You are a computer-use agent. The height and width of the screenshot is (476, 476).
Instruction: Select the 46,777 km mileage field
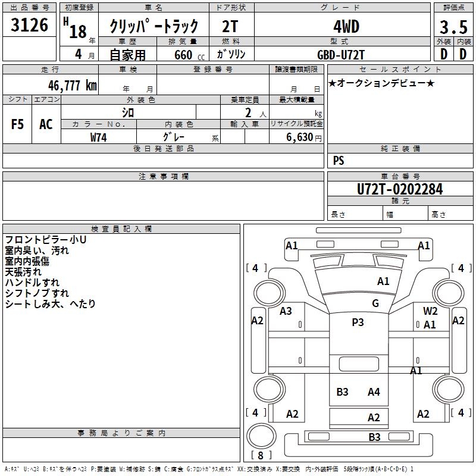51,84
